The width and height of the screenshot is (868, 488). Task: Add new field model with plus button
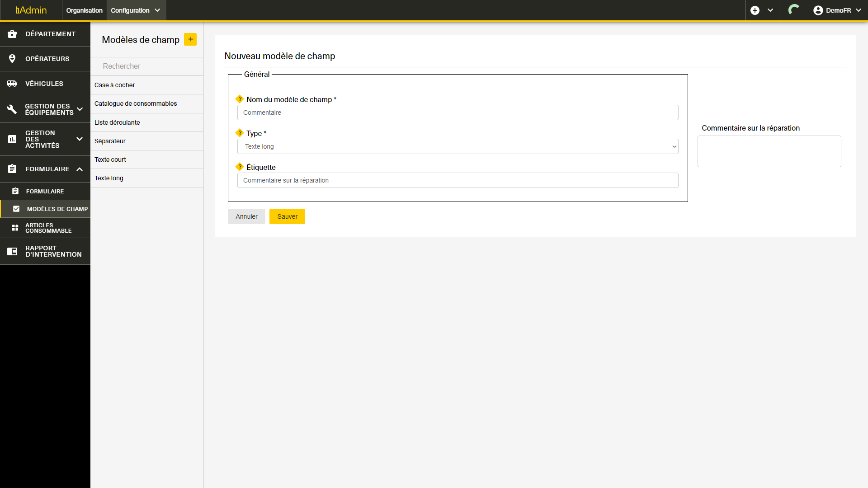(190, 39)
